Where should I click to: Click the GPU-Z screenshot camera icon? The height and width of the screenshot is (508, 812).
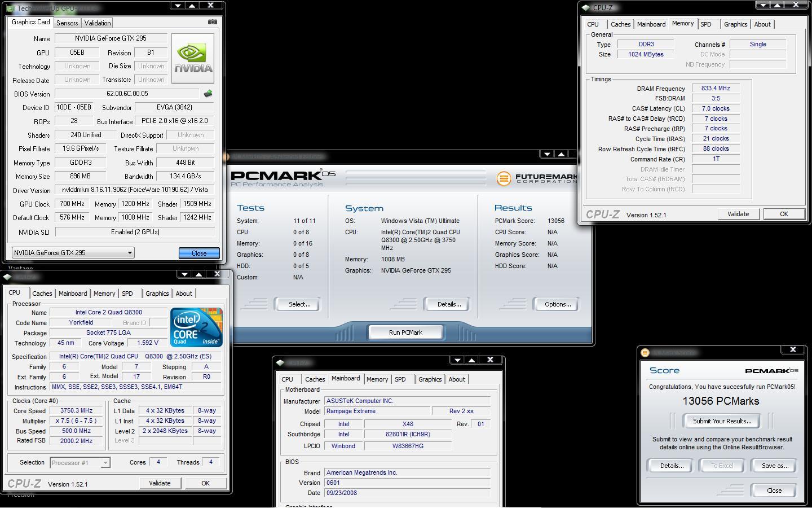212,22
